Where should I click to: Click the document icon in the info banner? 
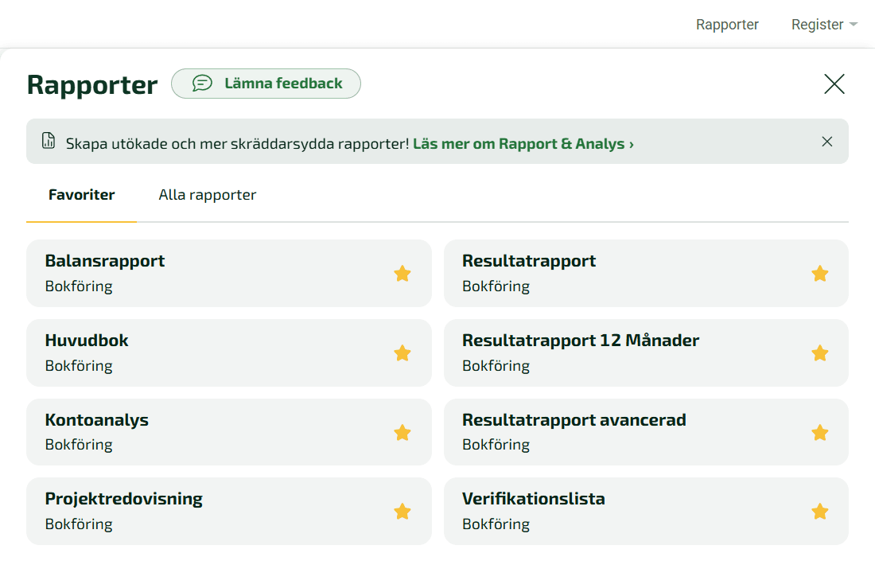coord(46,141)
